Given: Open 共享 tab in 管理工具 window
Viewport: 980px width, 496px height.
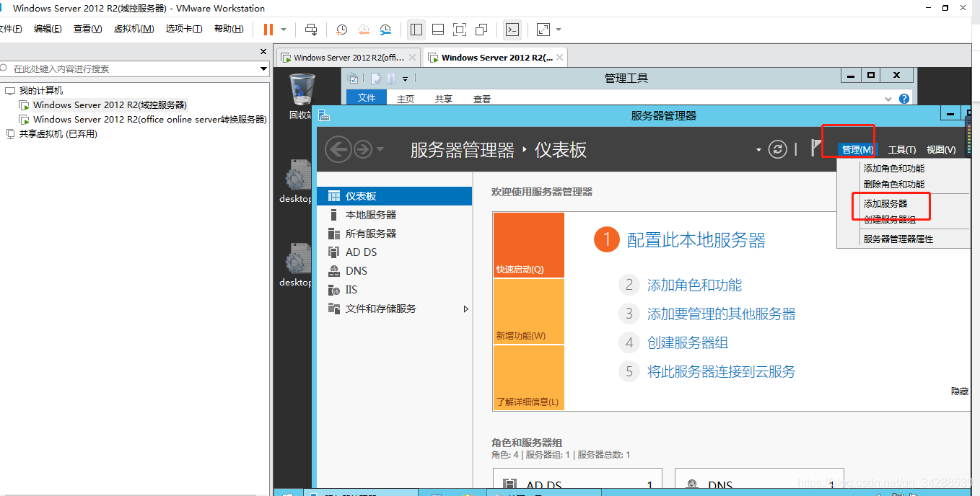Looking at the screenshot, I should pos(444,99).
